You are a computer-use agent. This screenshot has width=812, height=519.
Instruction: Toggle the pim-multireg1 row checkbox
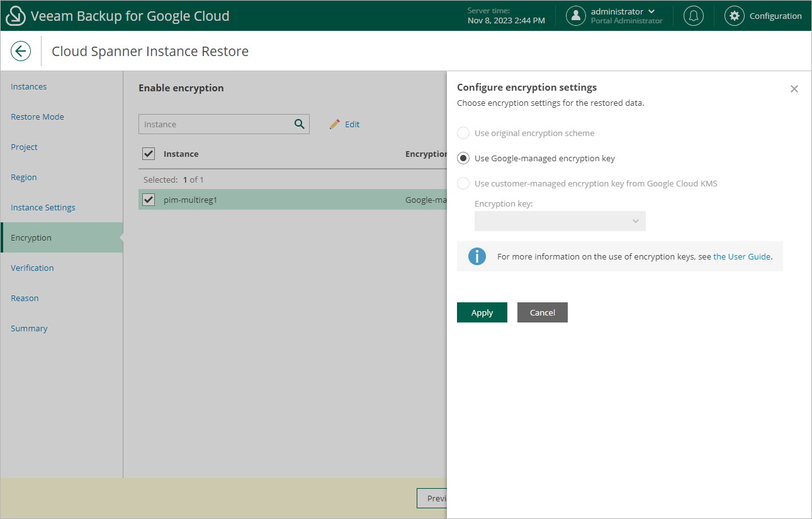[x=149, y=200]
